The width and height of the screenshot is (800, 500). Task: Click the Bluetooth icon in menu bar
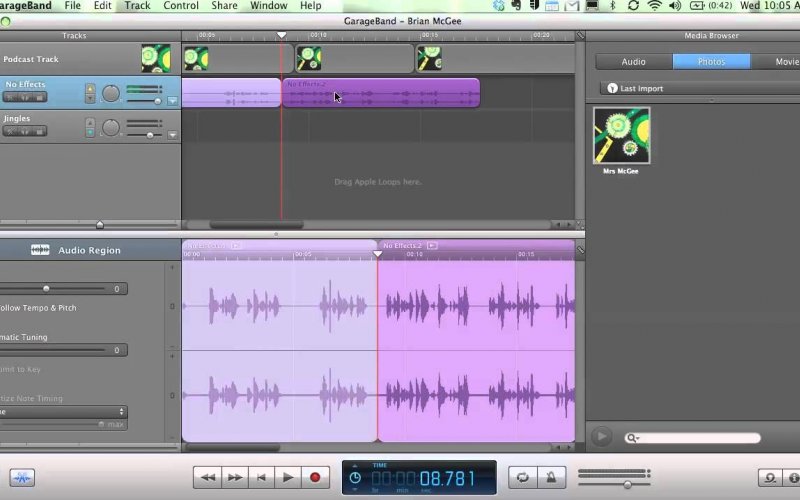point(613,6)
